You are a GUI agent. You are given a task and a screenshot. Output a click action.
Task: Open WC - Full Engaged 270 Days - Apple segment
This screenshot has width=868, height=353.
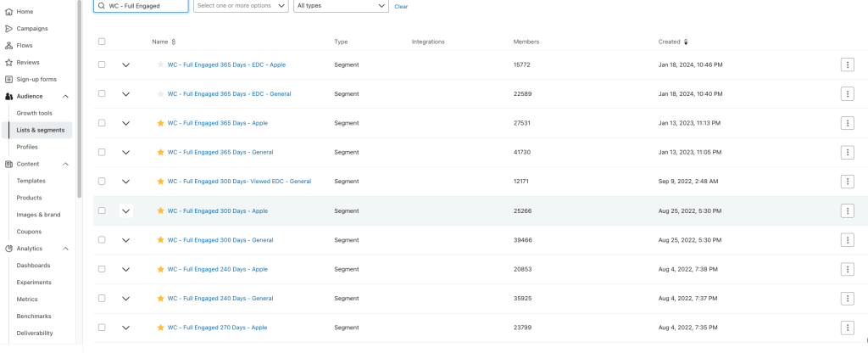pos(217,328)
